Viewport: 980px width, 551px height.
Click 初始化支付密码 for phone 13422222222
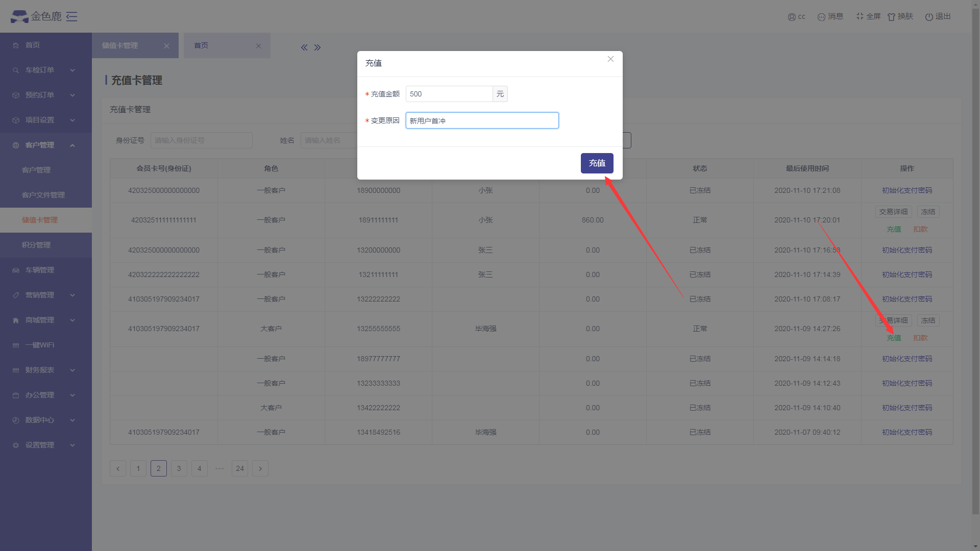pos(907,408)
